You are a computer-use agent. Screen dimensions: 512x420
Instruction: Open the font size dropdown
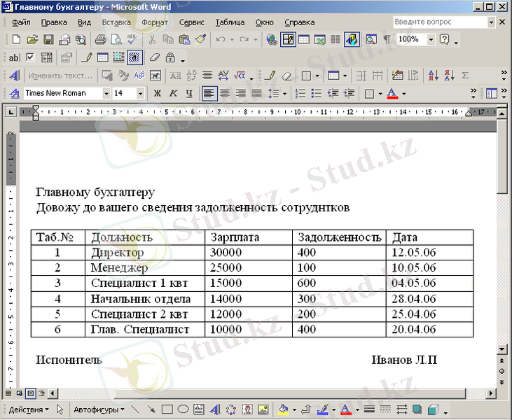pyautogui.click(x=141, y=93)
